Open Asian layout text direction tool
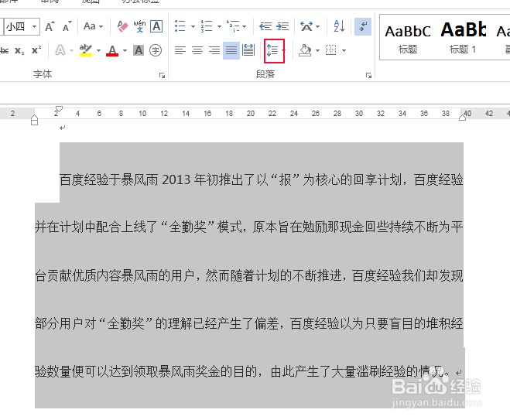The height and width of the screenshot is (420, 510). tap(306, 26)
